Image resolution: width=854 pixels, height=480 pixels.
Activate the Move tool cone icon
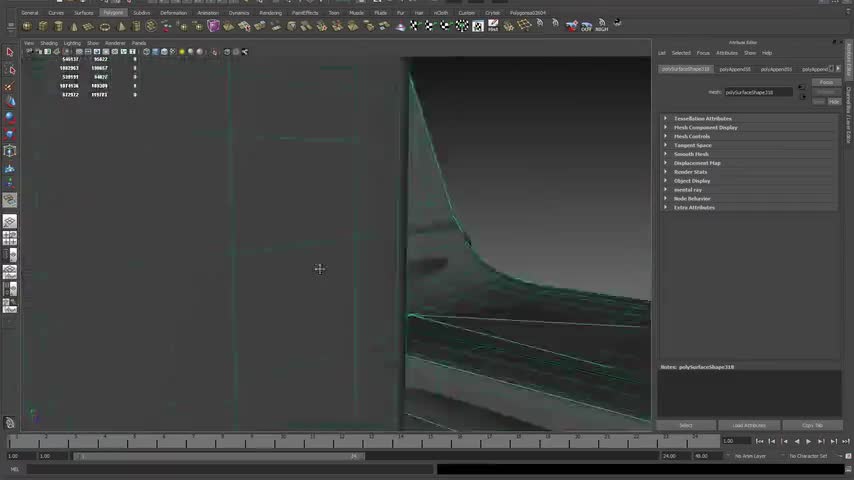pyautogui.click(x=9, y=101)
